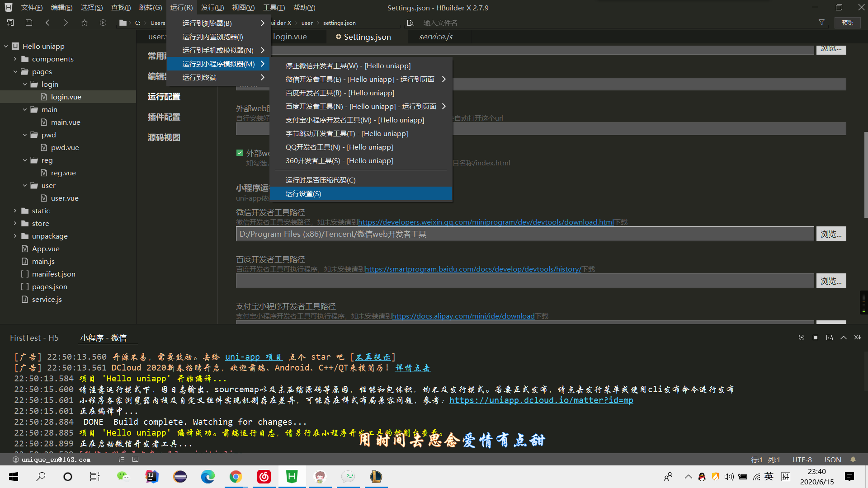Collapse the login folder
Screen dimensions: 868x488
24,84
